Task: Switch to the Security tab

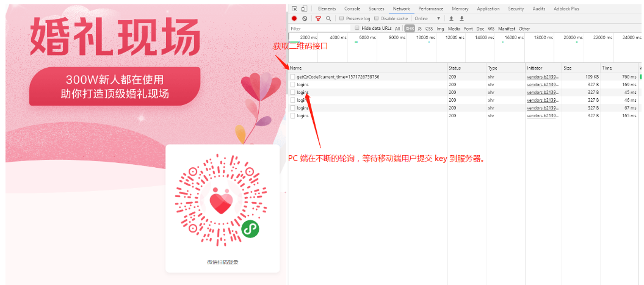Action: coord(516,9)
